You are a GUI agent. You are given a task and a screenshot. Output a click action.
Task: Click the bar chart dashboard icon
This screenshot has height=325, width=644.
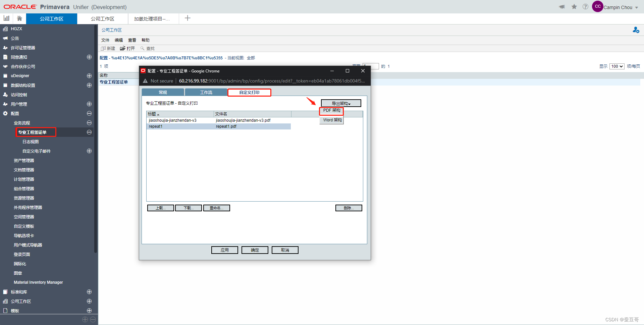click(x=6, y=18)
